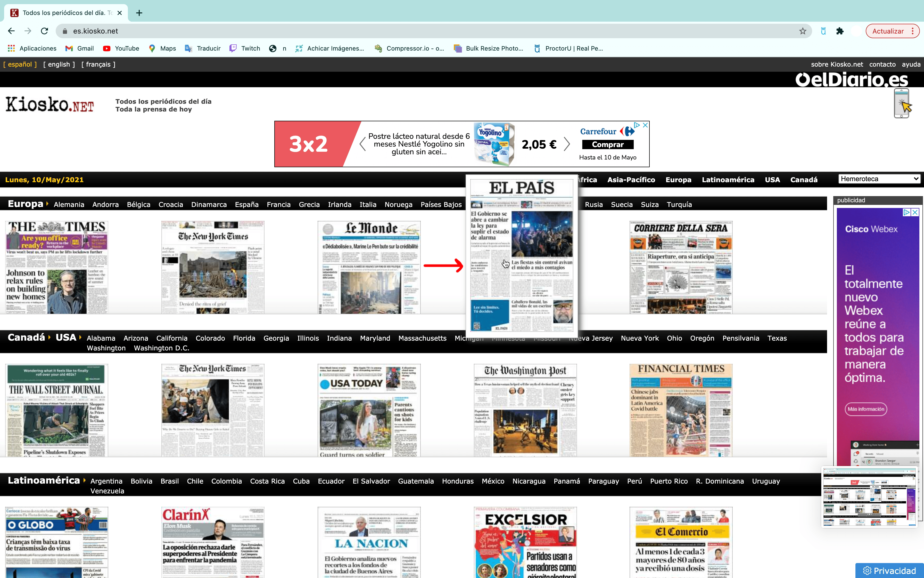Screen dimensions: 924x578
Task: Open the Hemeroteca dropdown
Action: coord(879,179)
